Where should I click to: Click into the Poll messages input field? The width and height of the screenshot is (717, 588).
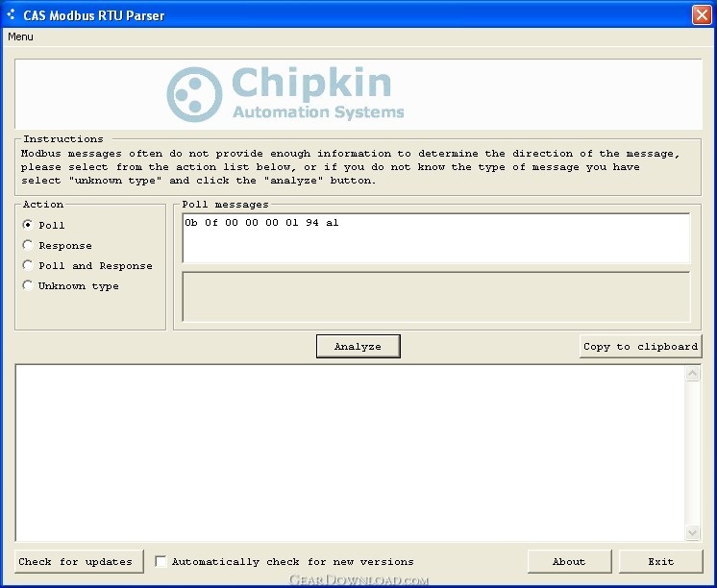(x=436, y=238)
